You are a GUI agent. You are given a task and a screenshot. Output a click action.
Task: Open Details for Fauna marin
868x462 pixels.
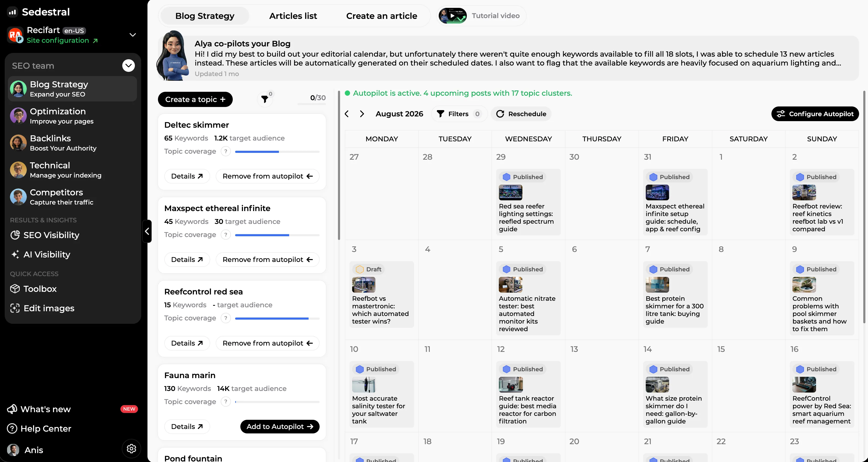click(x=187, y=427)
